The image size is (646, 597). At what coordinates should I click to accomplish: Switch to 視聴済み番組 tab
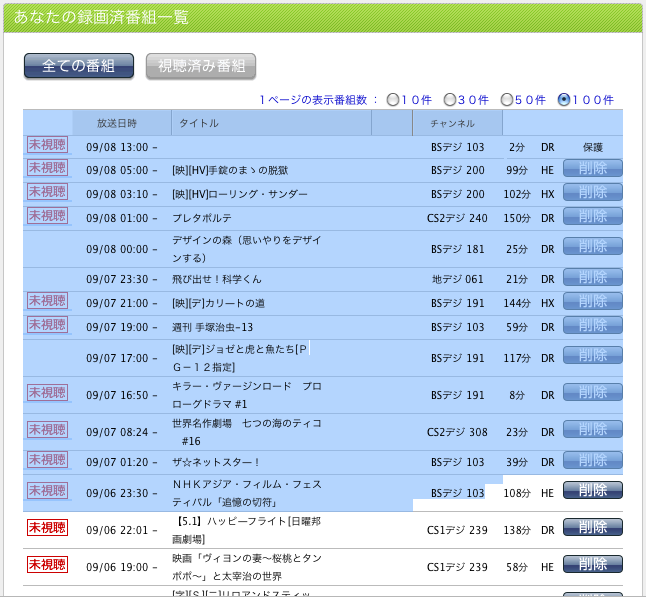[x=201, y=66]
